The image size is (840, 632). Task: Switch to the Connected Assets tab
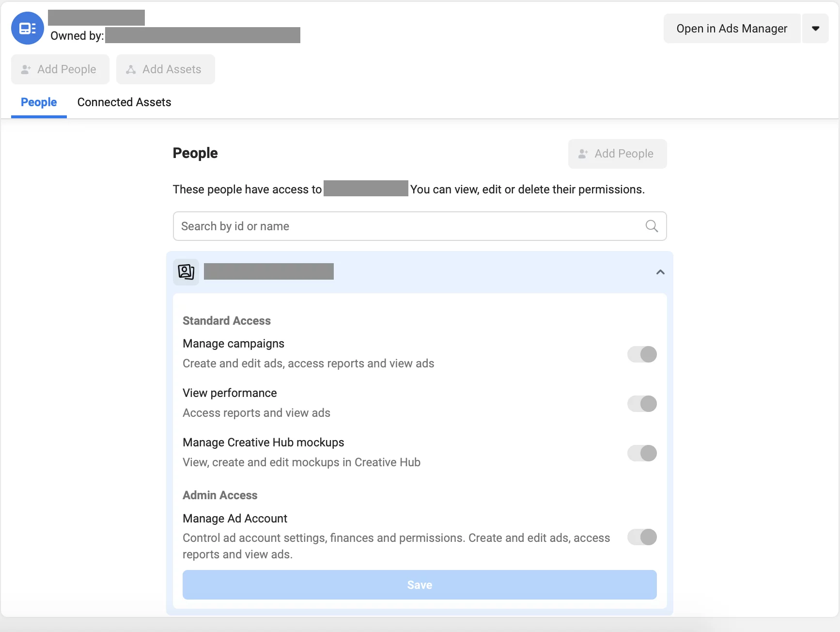(x=124, y=102)
